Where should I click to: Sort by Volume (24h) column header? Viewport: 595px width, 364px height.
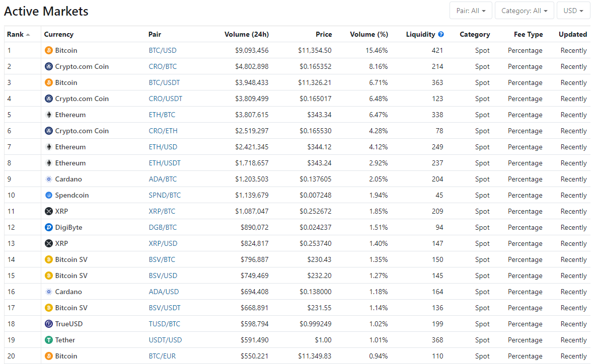247,34
